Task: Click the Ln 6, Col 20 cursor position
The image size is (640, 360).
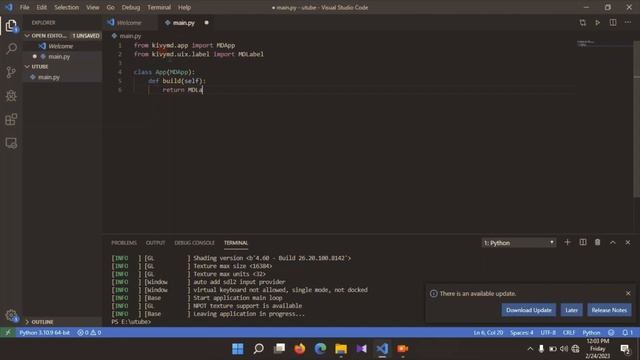Action: pyautogui.click(x=488, y=333)
